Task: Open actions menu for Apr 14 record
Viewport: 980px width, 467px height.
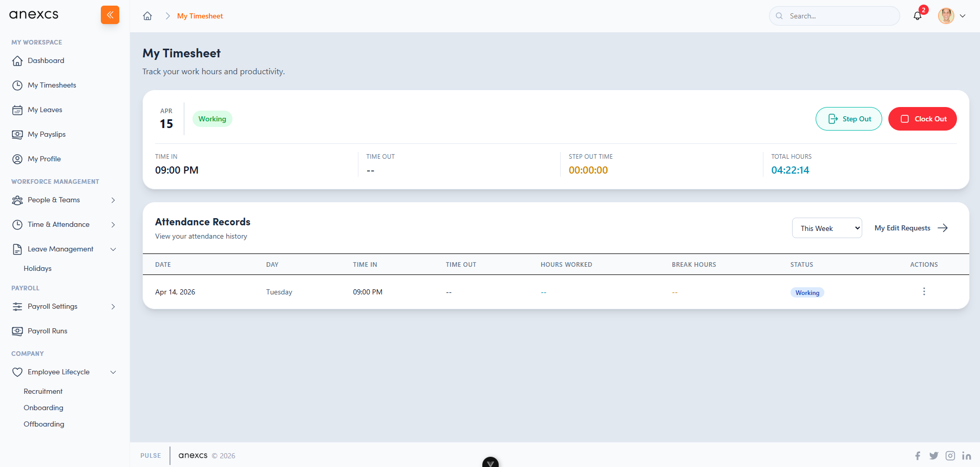Action: [x=924, y=291]
